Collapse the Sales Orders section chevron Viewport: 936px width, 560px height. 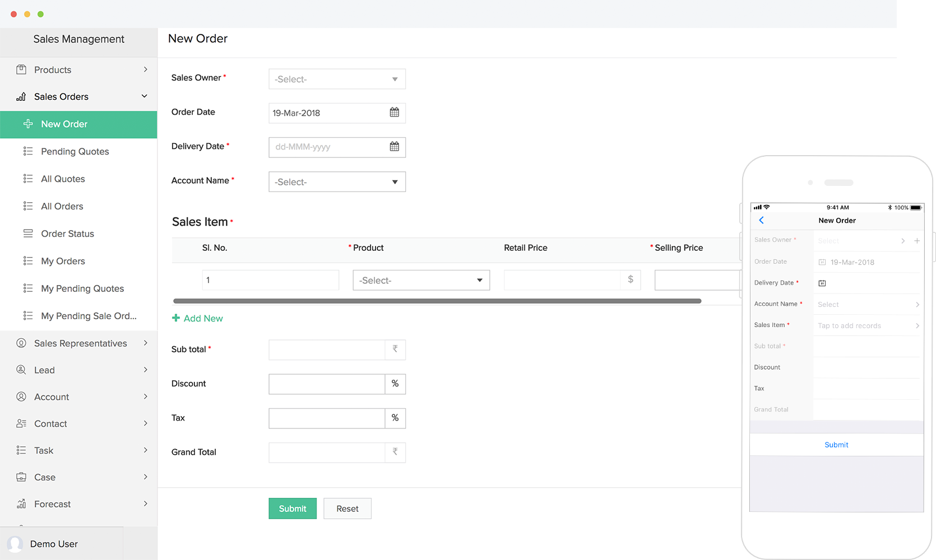pyautogui.click(x=145, y=96)
